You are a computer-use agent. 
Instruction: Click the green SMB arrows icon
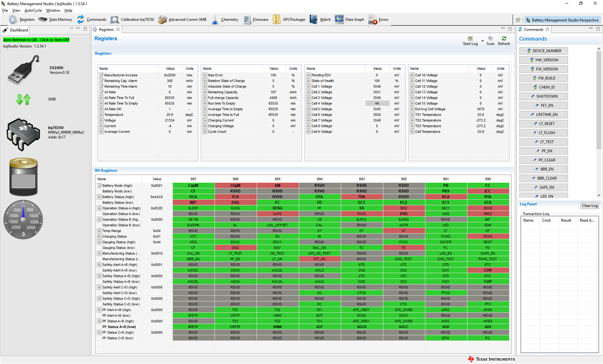pyautogui.click(x=23, y=99)
